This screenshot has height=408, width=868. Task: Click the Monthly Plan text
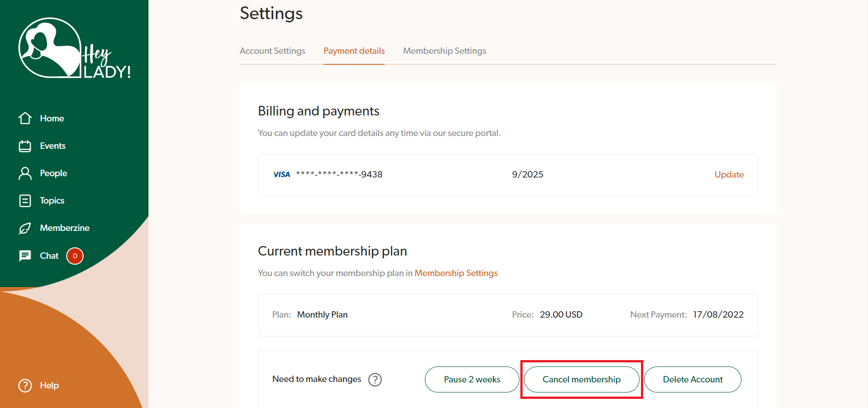[x=323, y=314]
